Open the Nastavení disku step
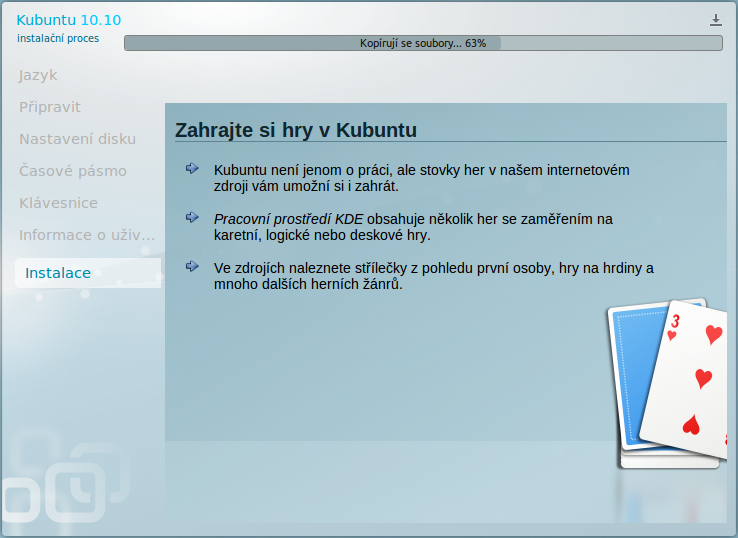This screenshot has height=538, width=738. (x=78, y=139)
